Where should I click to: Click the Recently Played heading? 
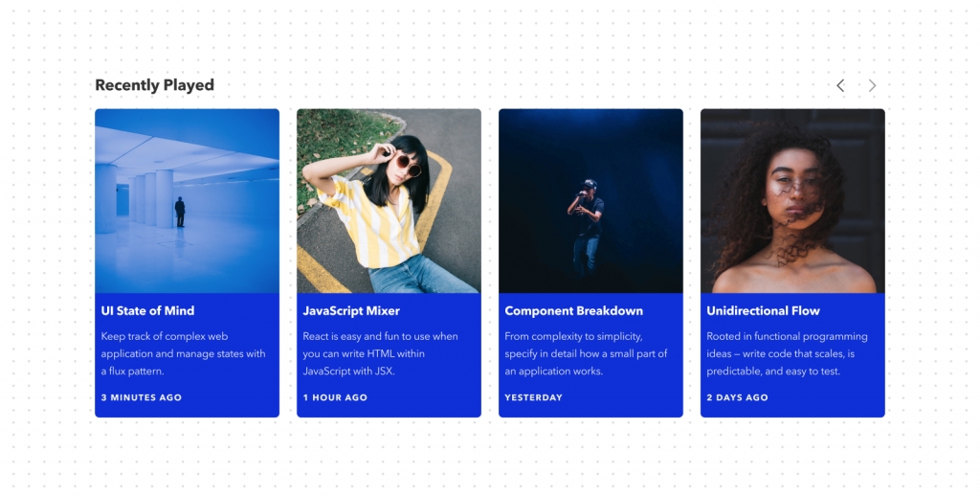coord(154,85)
